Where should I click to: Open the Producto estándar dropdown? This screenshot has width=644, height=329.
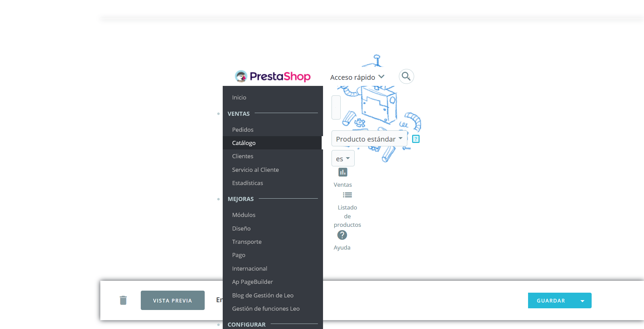tap(369, 139)
